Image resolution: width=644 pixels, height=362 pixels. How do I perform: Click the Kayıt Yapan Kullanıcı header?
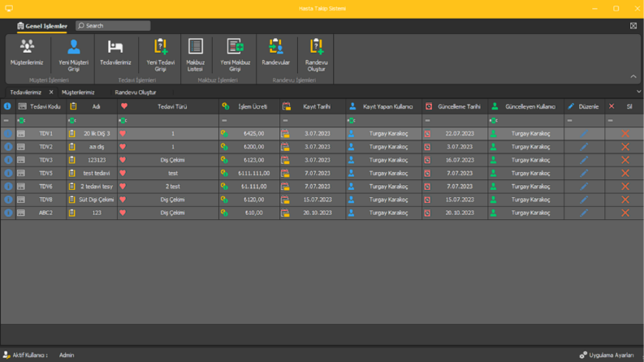click(x=383, y=106)
